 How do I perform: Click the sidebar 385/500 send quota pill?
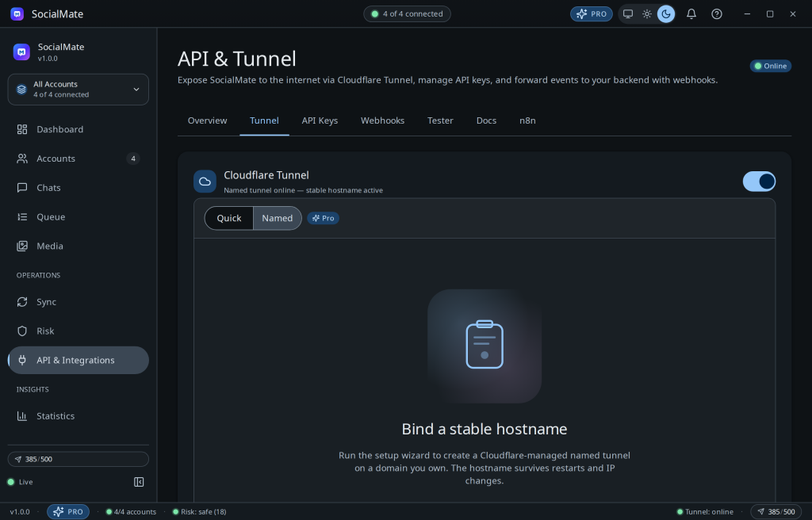point(79,460)
